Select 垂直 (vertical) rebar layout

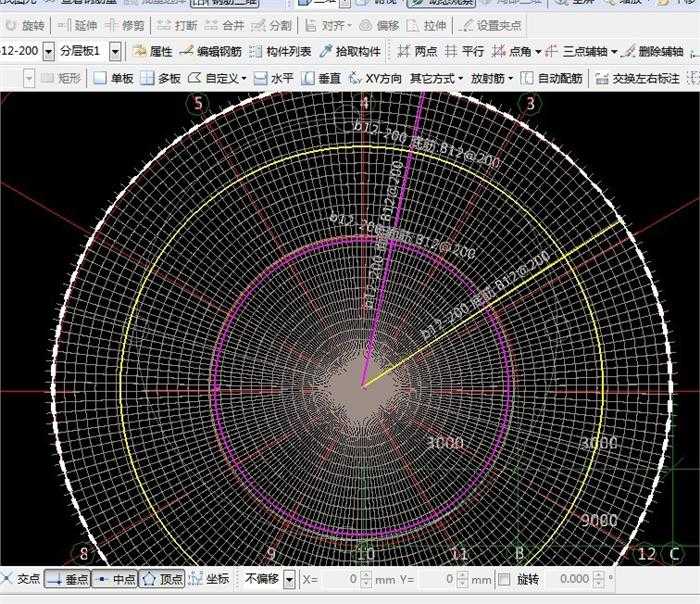pos(321,79)
